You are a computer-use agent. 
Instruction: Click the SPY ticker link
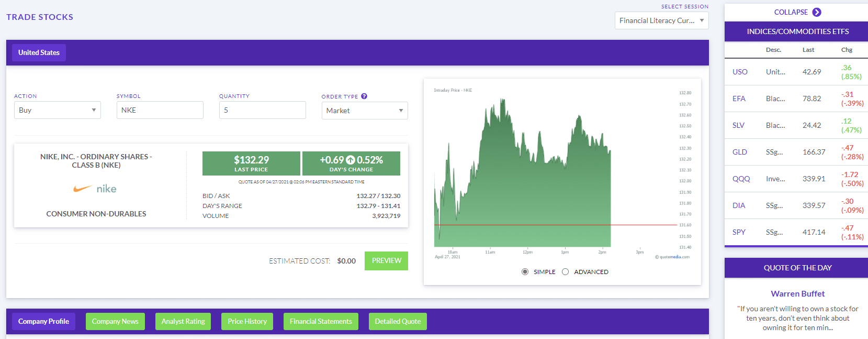click(739, 232)
